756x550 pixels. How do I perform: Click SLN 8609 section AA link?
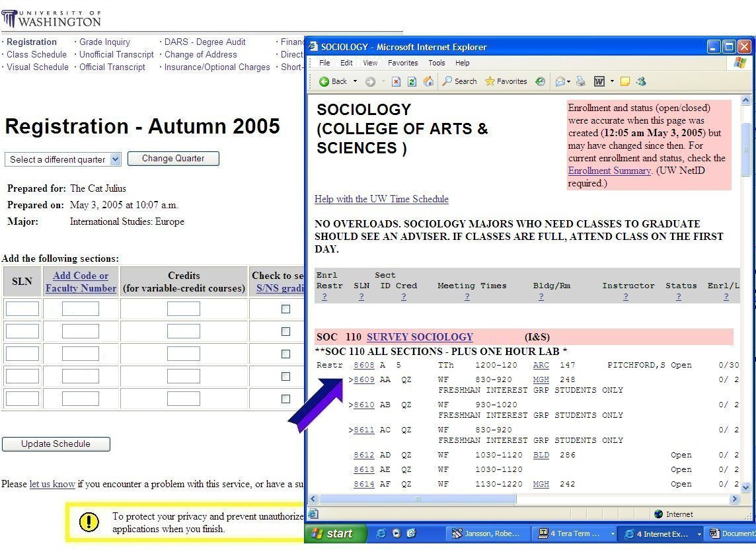[x=364, y=379]
